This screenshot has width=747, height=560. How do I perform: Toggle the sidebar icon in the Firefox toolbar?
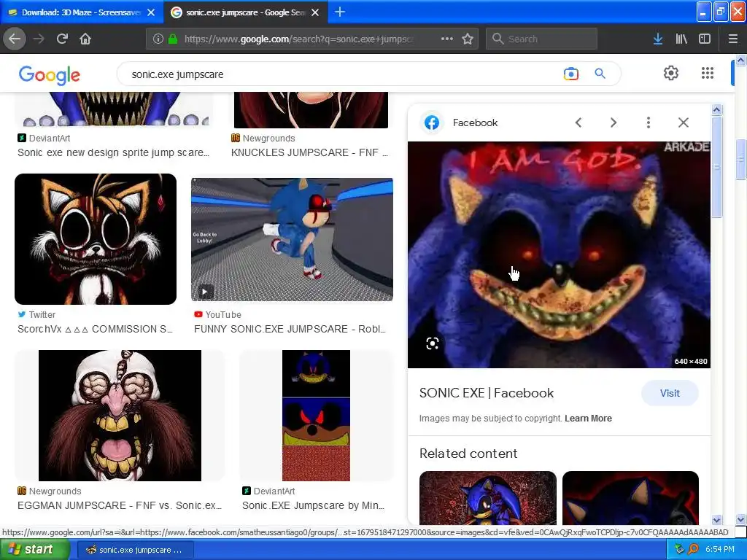click(705, 39)
